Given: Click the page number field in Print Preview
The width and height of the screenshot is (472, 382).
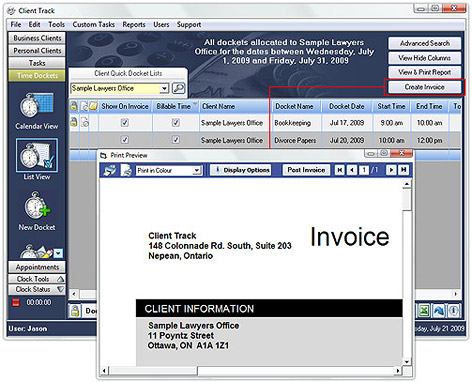Looking at the screenshot, I should 364,170.
